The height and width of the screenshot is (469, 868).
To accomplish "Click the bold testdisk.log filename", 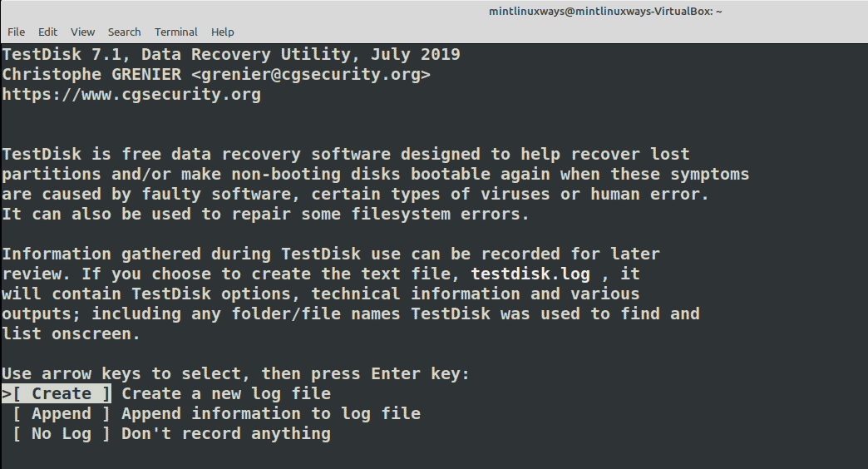I will 530,274.
